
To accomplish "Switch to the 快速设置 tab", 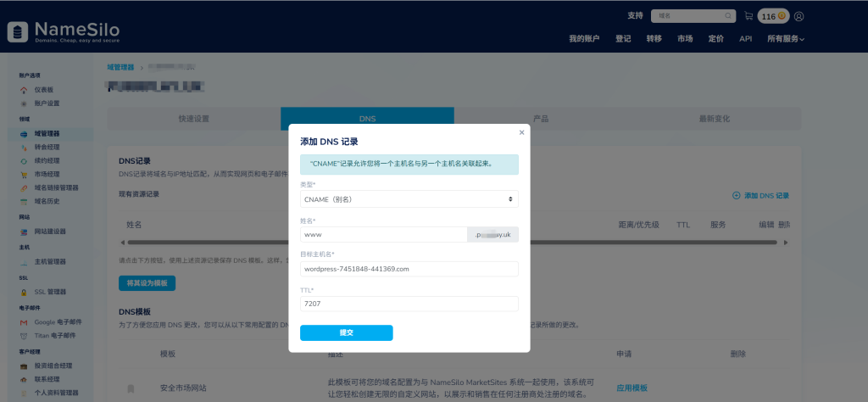I will pyautogui.click(x=194, y=119).
